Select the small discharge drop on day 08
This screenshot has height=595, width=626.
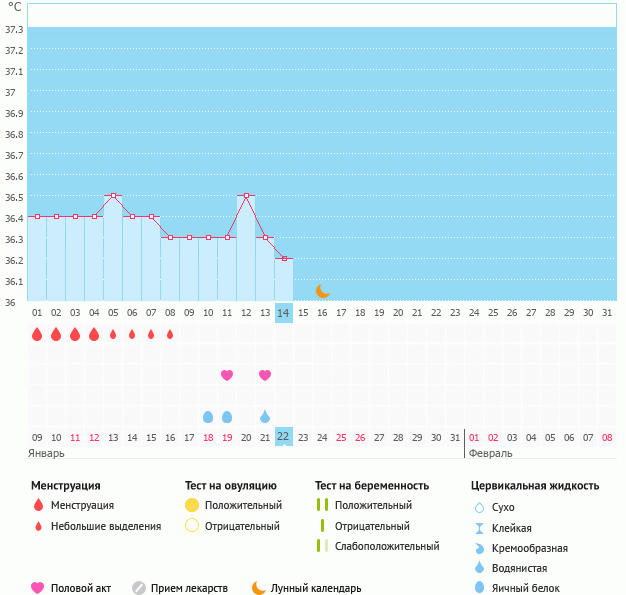click(x=170, y=334)
